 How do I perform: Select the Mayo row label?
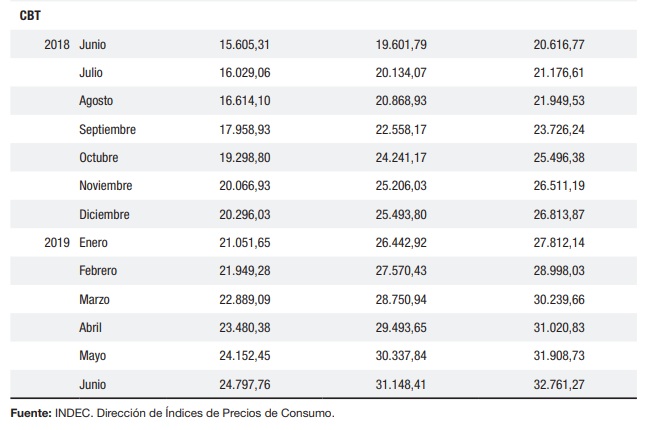pos(92,355)
